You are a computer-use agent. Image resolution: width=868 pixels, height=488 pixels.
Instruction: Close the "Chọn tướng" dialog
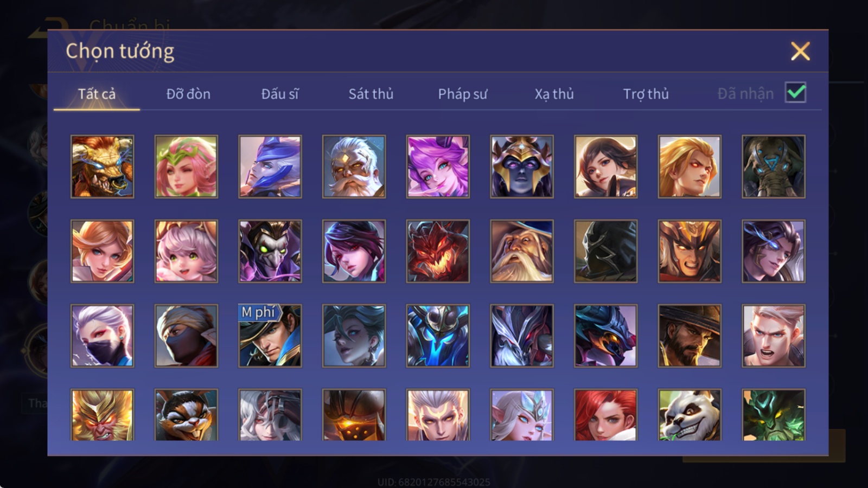[x=800, y=52]
